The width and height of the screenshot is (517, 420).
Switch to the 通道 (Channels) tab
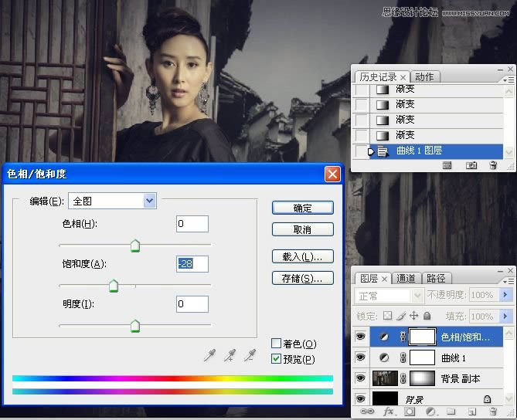406,278
